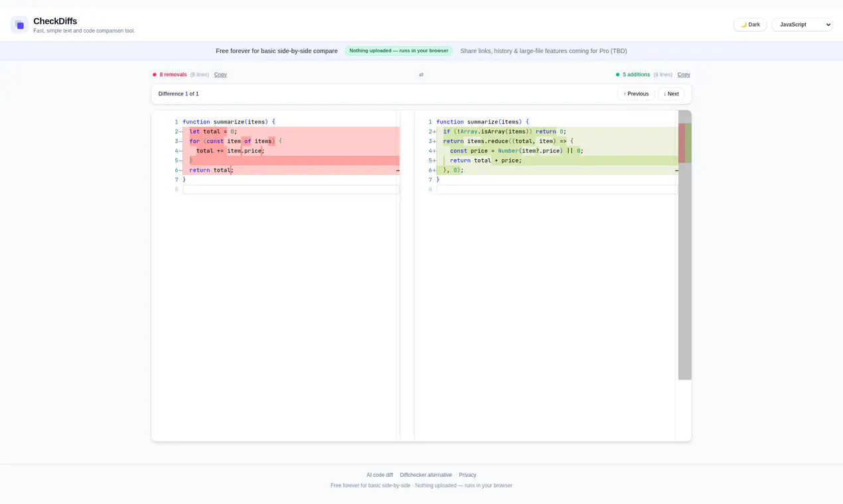This screenshot has width=843, height=504.
Task: Click the line "if (!Array.isArray(items)) return 0;"
Action: click(x=505, y=132)
